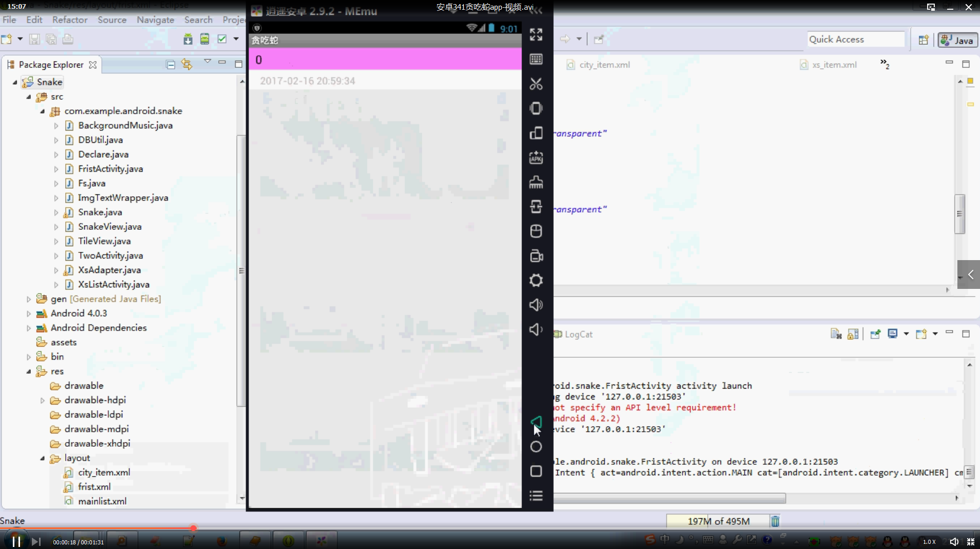Close the Package Explorer tab
This screenshot has width=980, height=549.
tap(92, 65)
